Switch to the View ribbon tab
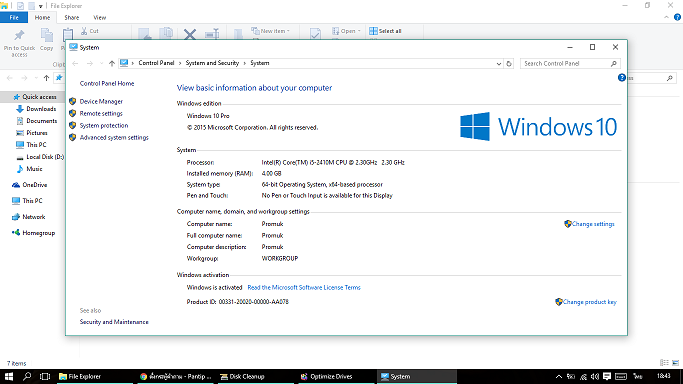Viewport: 683px width, 384px height. [x=99, y=18]
